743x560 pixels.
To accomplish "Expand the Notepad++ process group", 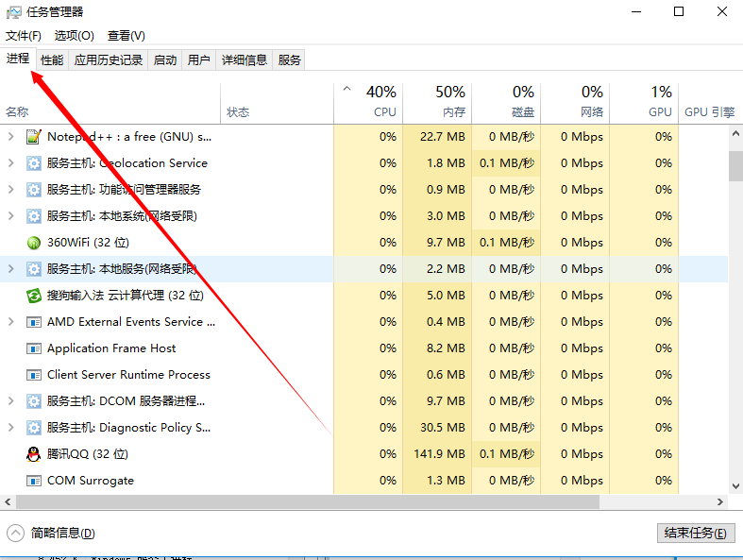I will click(x=10, y=137).
